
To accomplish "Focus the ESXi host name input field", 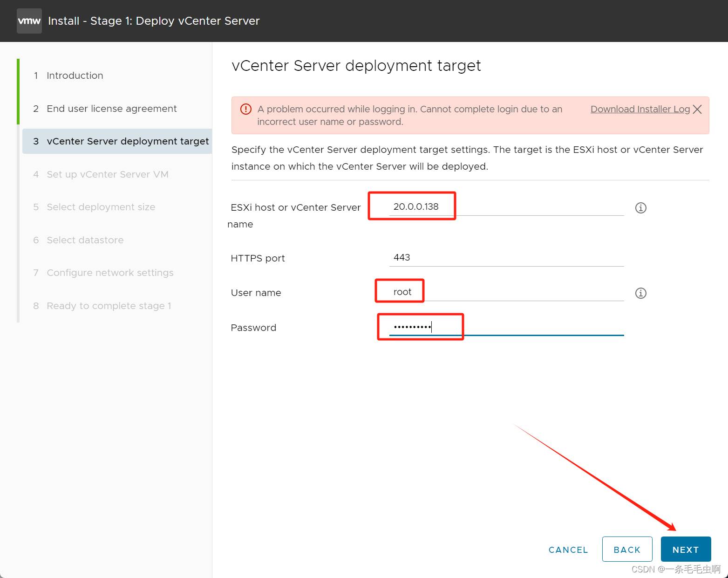I will (506, 207).
